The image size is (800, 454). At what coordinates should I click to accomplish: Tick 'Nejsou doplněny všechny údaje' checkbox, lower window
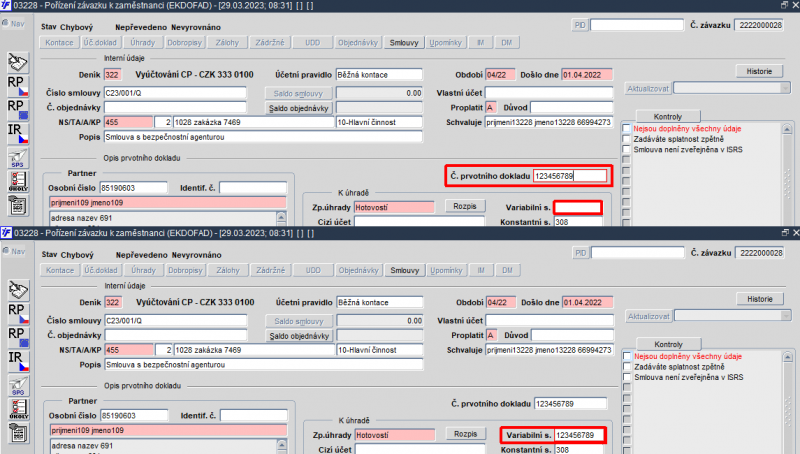point(627,356)
